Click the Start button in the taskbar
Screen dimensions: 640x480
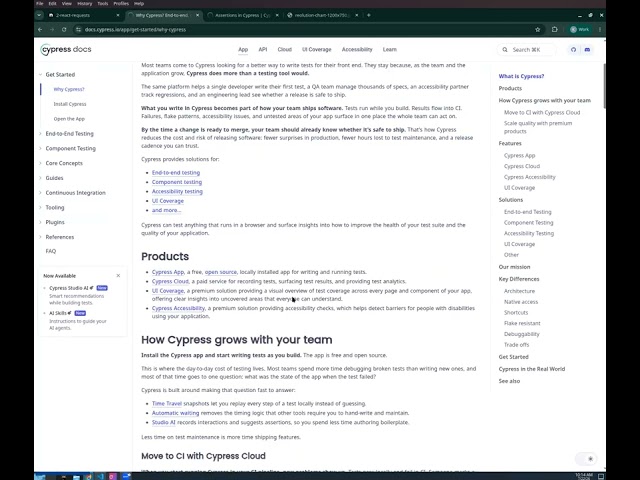(x=40, y=476)
